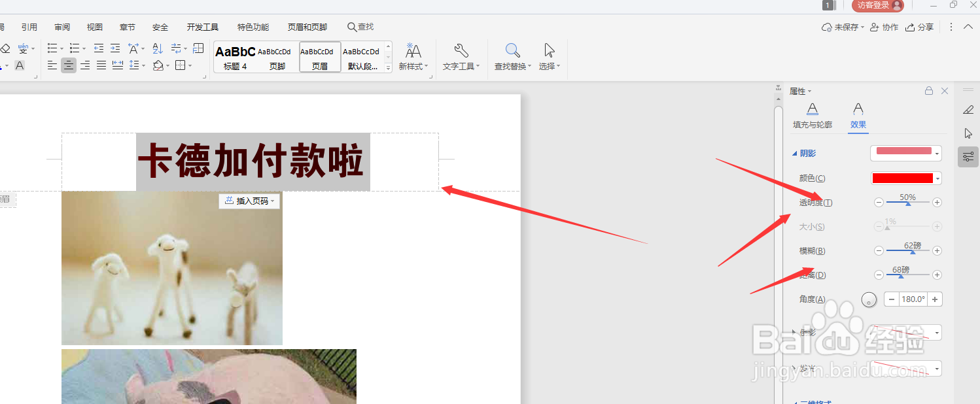Click the 协作 collaborate button
Image resolution: width=980 pixels, height=404 pixels.
[x=884, y=27]
